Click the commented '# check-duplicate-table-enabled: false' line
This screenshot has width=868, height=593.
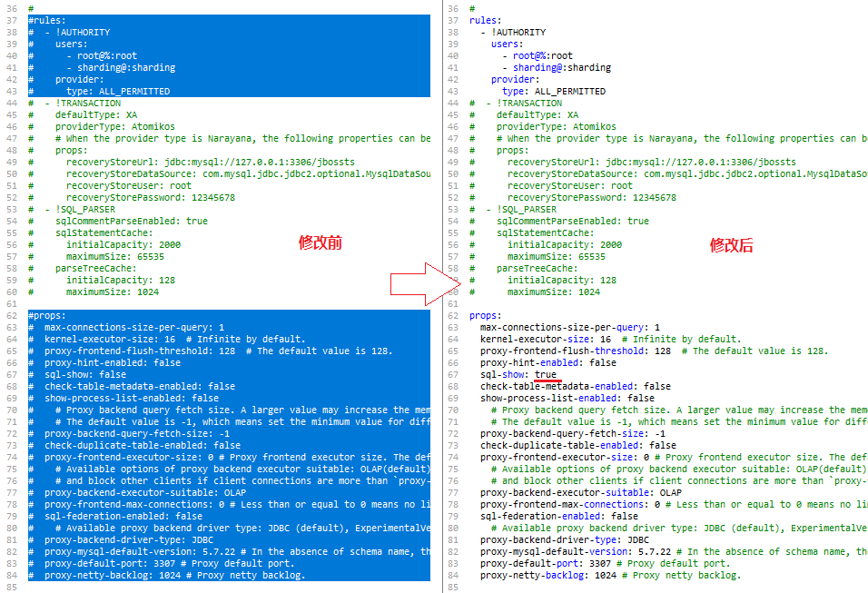pyautogui.click(x=134, y=446)
